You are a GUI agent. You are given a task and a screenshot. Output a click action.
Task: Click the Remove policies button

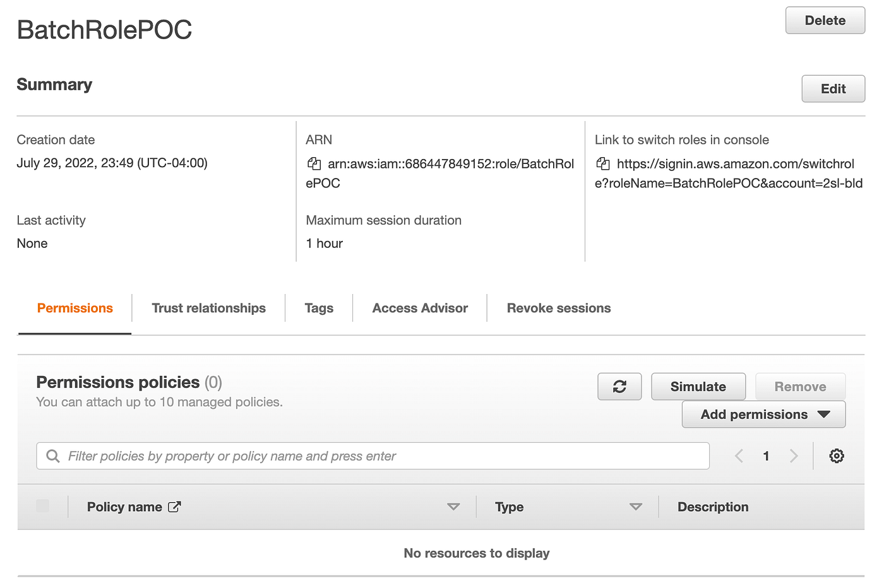pyautogui.click(x=801, y=387)
